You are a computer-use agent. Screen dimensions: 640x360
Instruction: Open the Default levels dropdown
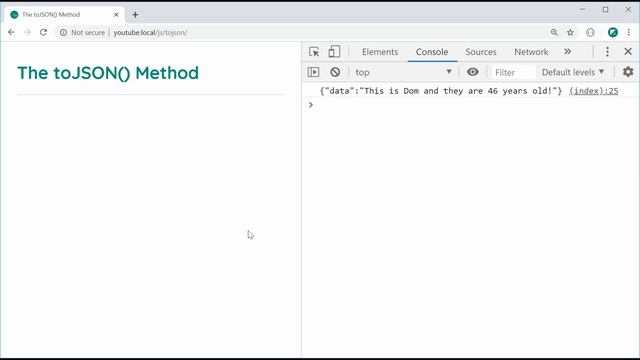[x=573, y=72]
